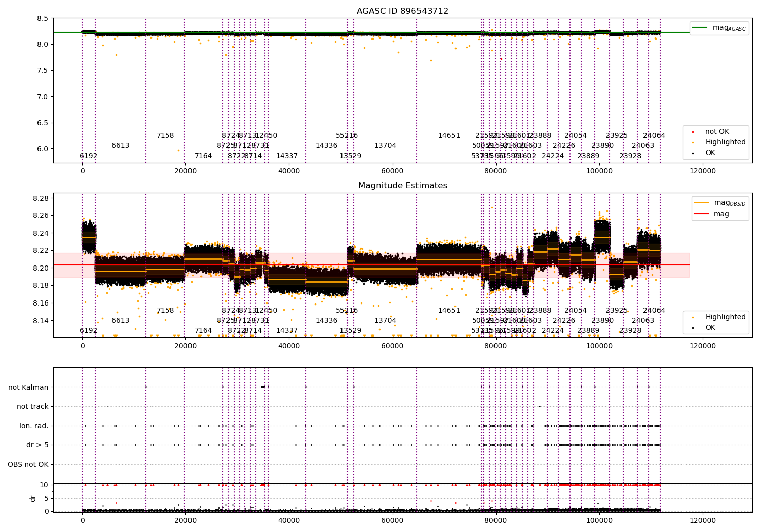
Task: Click obsid label 7158 in top plot
Action: (165, 136)
